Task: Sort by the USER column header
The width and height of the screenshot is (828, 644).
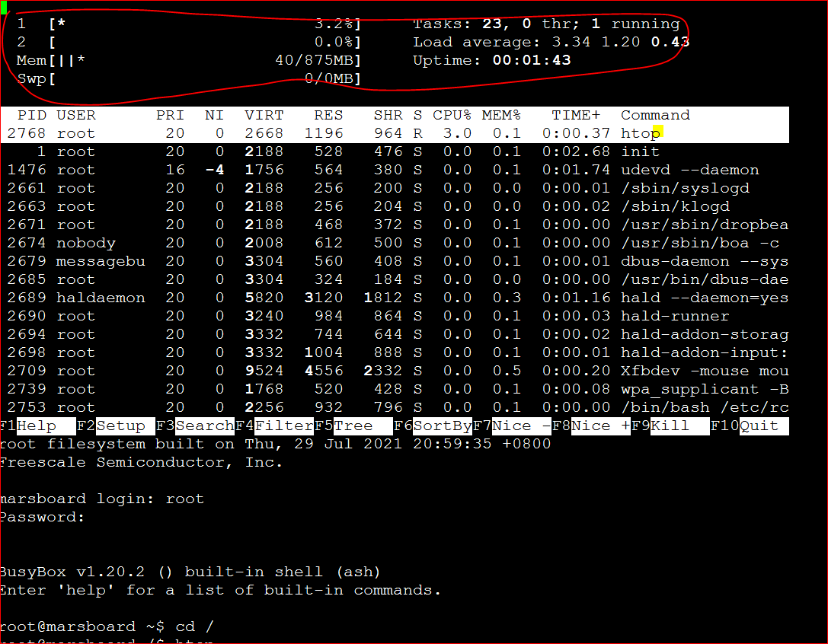Action: tap(75, 115)
